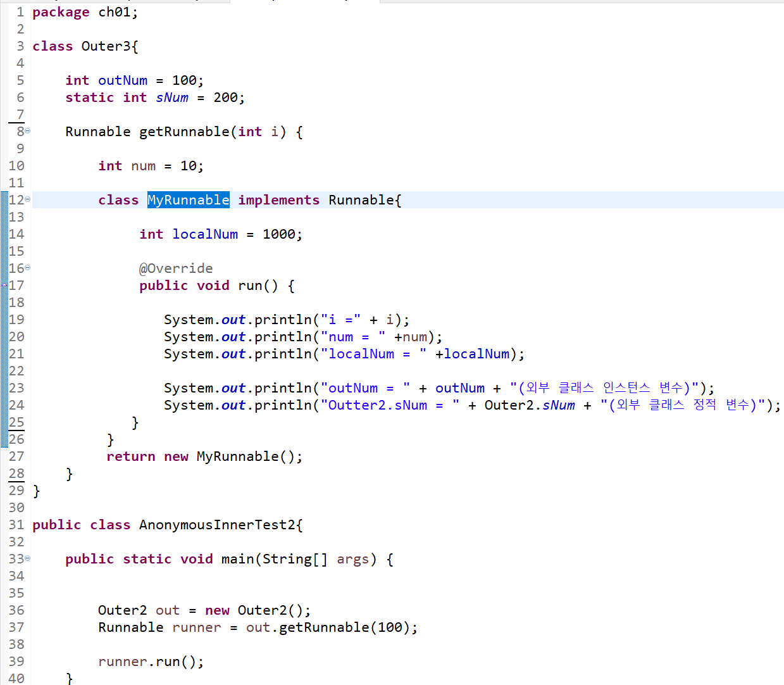Click the 'package' keyword on line 1
Screen dimensions: 784x685
click(x=61, y=12)
